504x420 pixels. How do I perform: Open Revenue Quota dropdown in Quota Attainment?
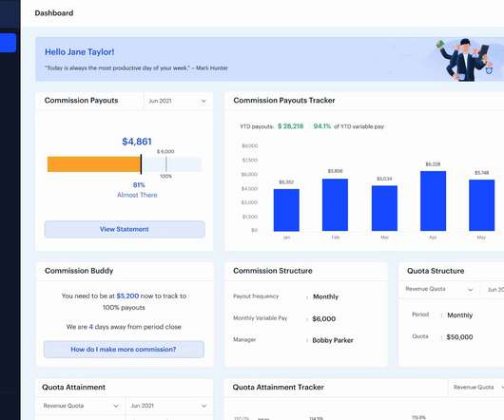coord(81,406)
